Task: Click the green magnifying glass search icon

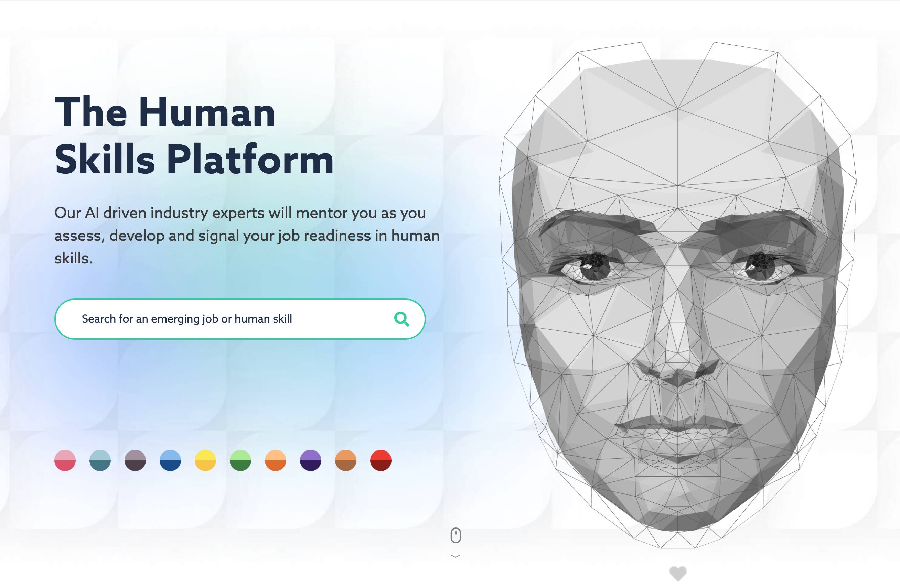Action: tap(401, 319)
